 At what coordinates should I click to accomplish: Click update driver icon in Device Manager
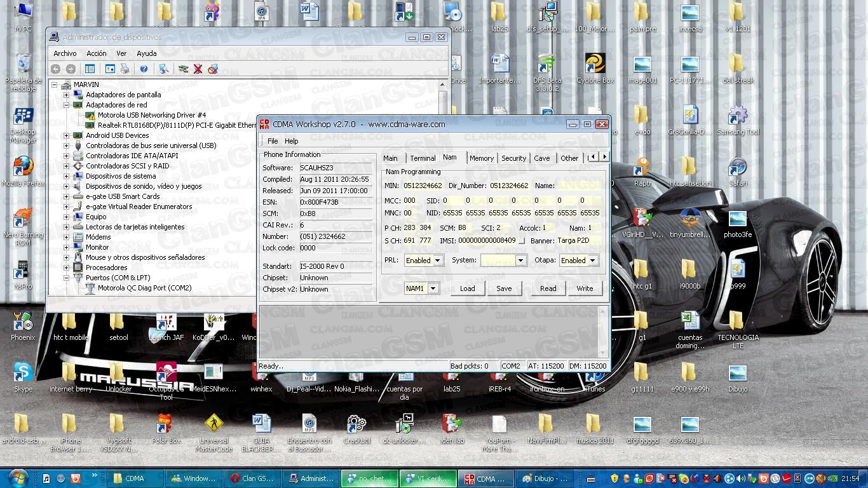coord(183,69)
